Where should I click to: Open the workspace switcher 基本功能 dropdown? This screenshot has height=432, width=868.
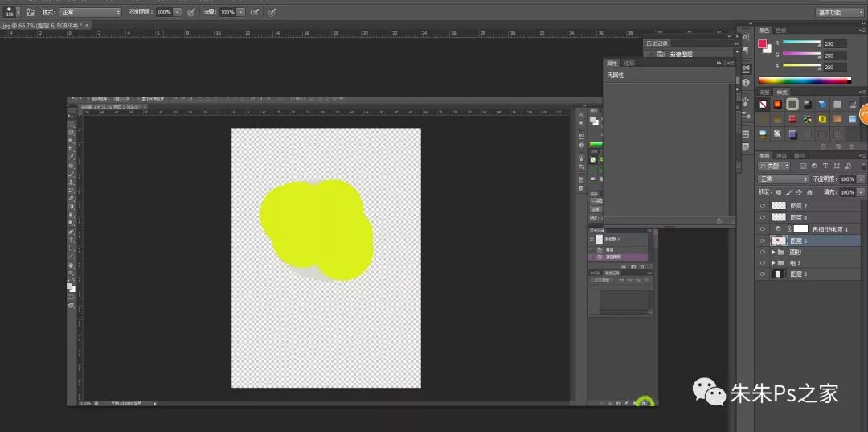coord(839,13)
